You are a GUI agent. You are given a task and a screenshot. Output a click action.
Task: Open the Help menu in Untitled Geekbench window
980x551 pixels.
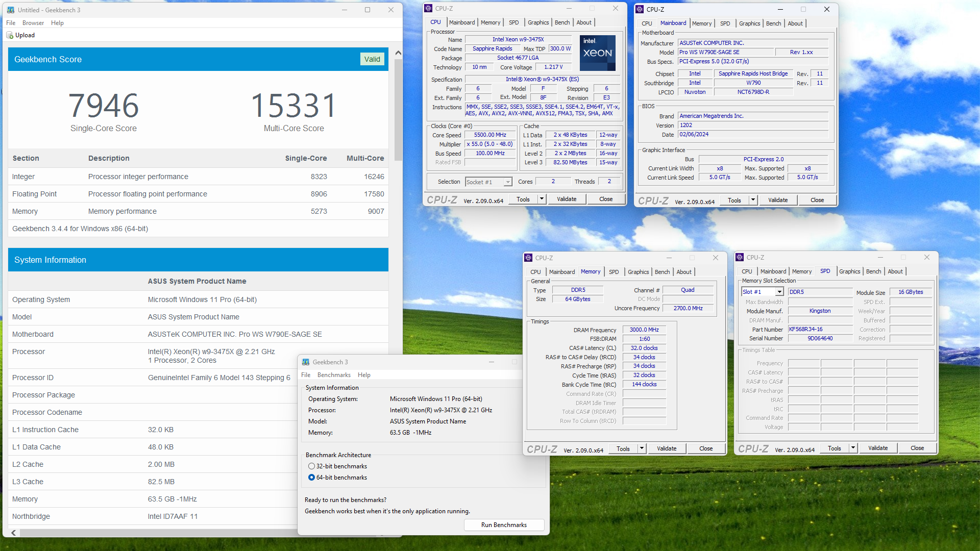[x=57, y=23]
